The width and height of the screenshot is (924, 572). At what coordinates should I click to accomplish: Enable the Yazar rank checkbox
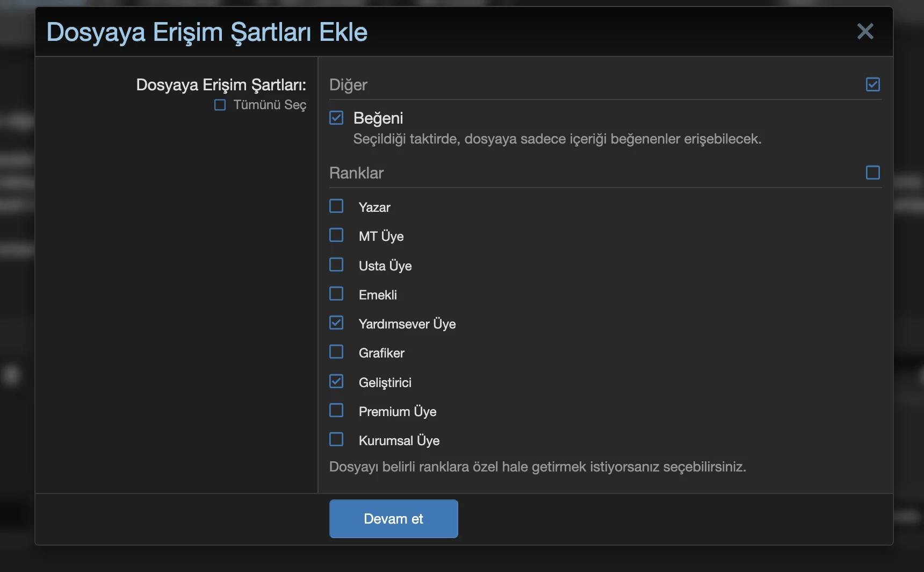[x=336, y=206]
